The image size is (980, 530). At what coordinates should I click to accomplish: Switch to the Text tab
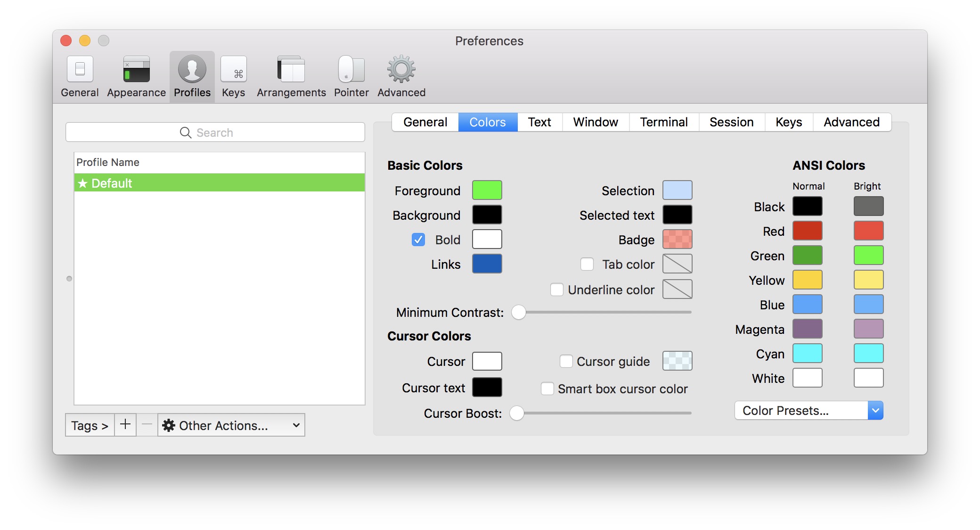539,122
